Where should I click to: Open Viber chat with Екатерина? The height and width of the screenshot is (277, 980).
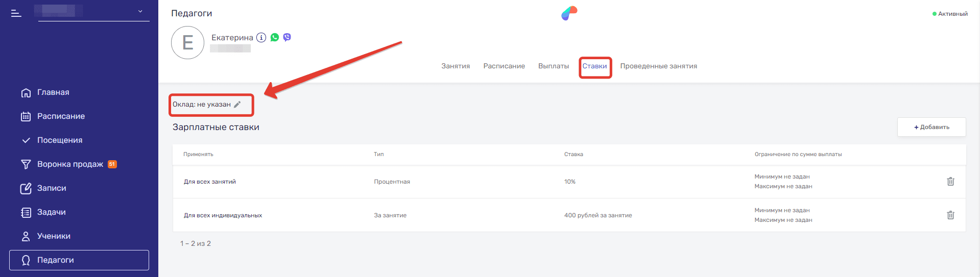click(x=287, y=37)
